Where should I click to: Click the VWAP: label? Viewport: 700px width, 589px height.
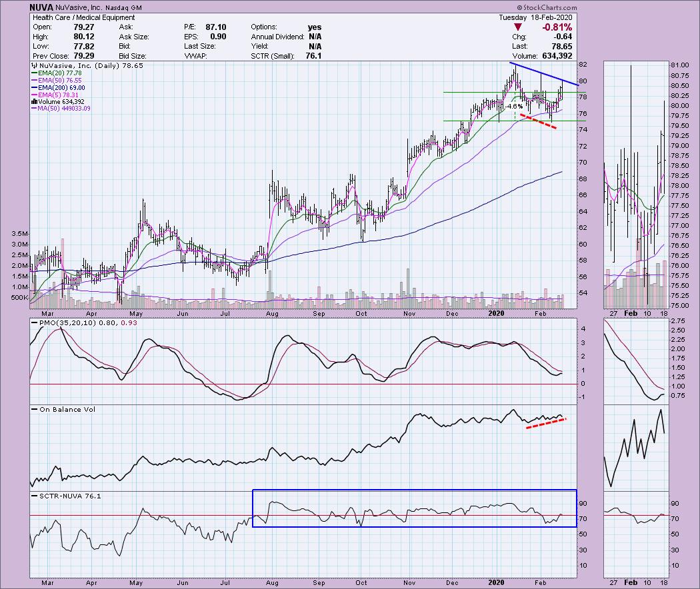195,56
